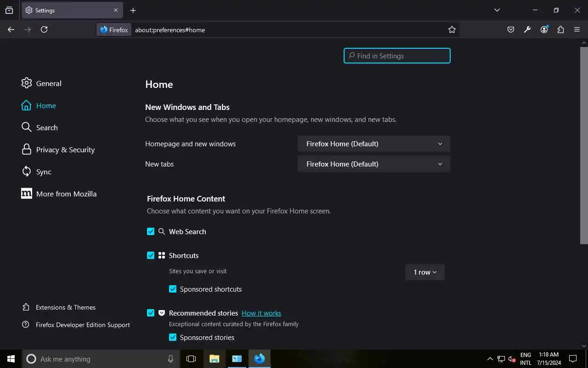Open the Windows Start menu
Screen dimensions: 588x368
[x=11, y=359]
